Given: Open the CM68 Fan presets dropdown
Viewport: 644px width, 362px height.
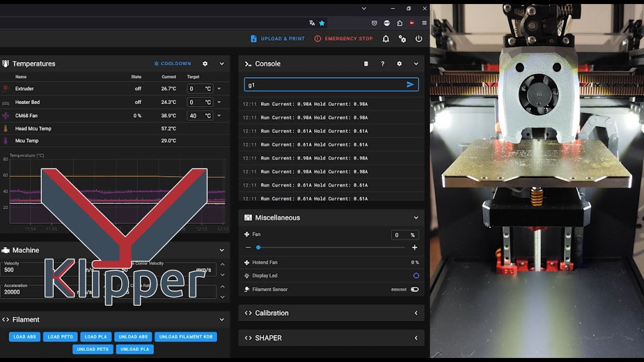Looking at the screenshot, I should pyautogui.click(x=219, y=116).
